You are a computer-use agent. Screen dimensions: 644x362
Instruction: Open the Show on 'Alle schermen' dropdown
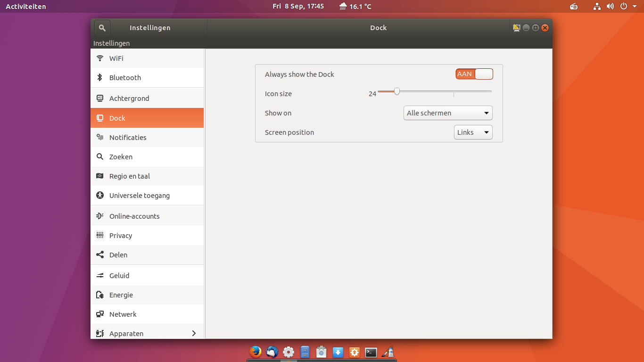coord(448,113)
